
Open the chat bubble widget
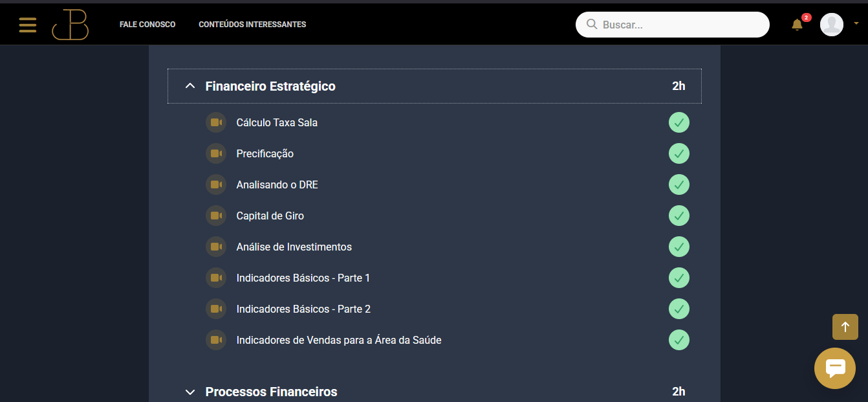click(x=835, y=368)
